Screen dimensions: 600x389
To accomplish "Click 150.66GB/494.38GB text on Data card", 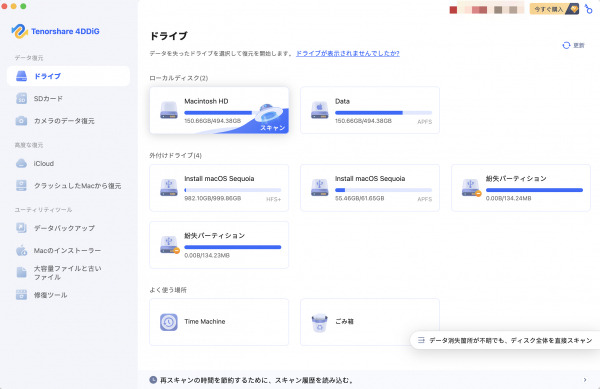I will coord(364,121).
